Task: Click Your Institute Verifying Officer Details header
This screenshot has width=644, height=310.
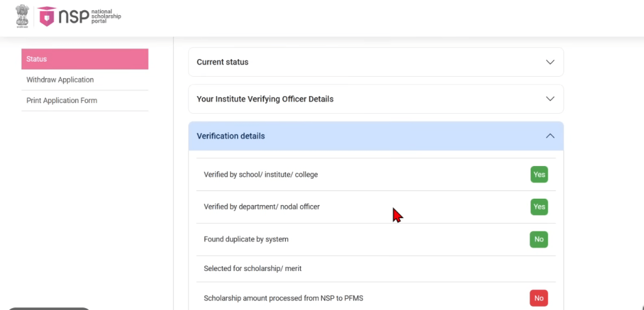Action: pyautogui.click(x=265, y=99)
